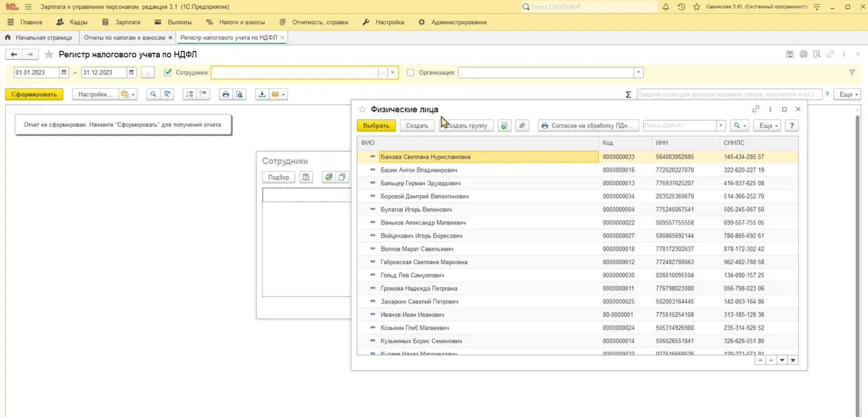The image size is (868, 417).
Task: Click Подбор in the Сотрудники window
Action: pyautogui.click(x=278, y=177)
